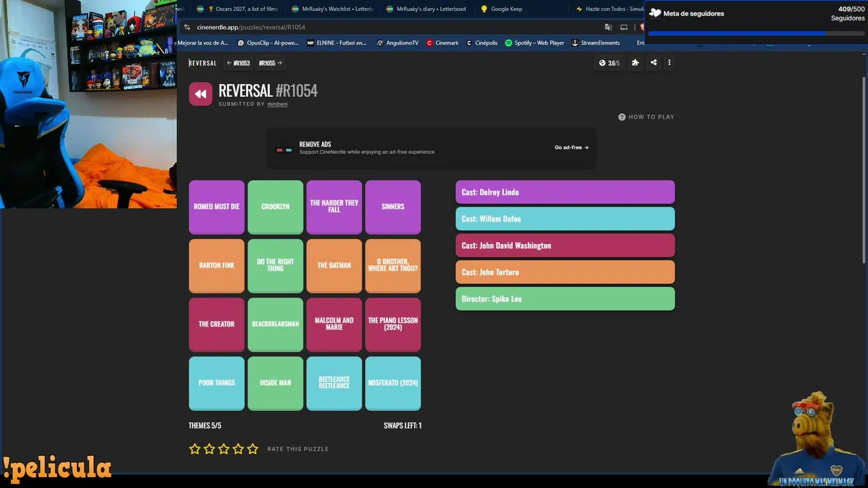Click the translate page icon in address bar
Screen dimensions: 868x488
(608, 27)
